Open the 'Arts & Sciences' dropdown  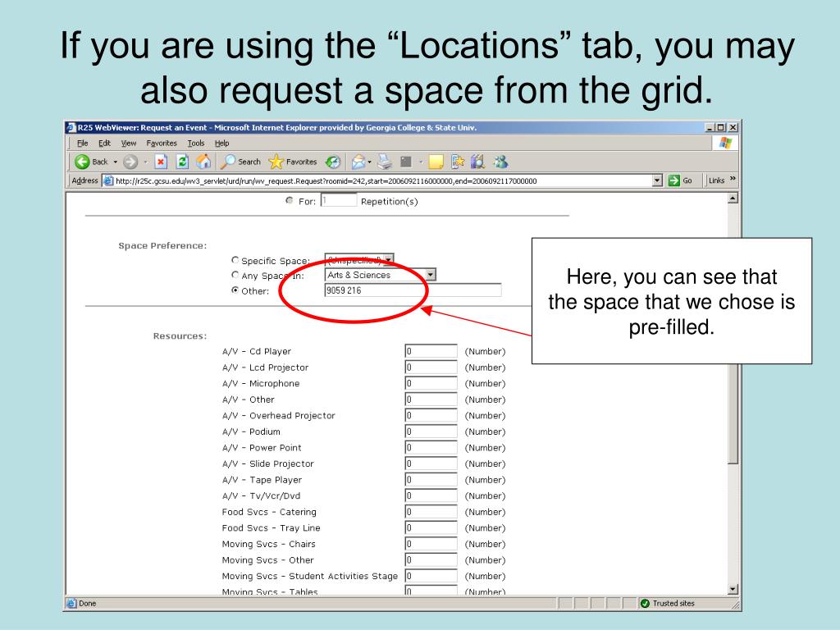pyautogui.click(x=381, y=275)
